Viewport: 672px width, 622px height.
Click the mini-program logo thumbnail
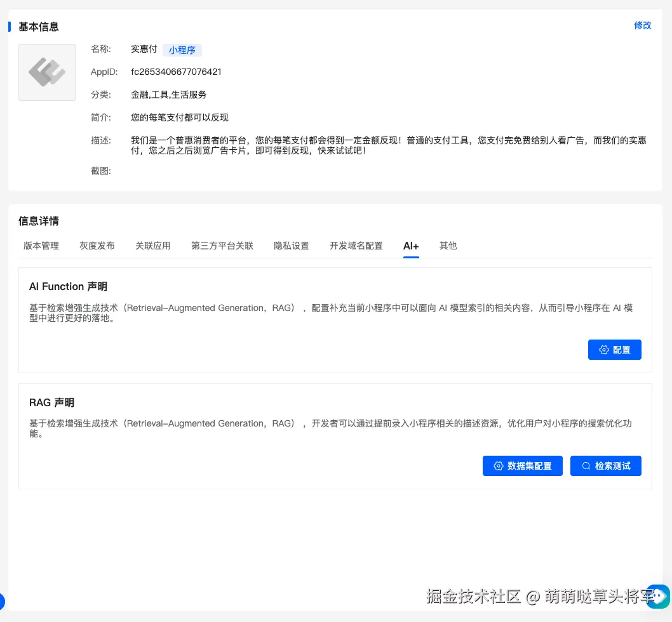46,72
